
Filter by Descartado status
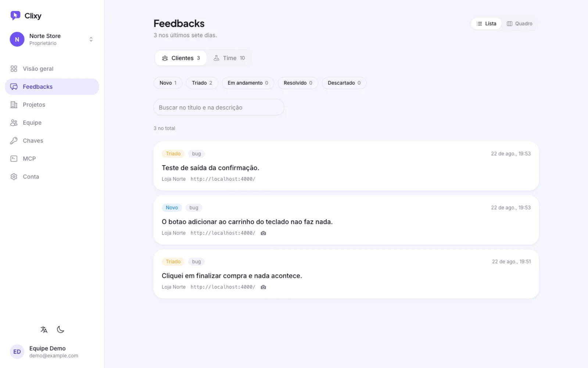344,83
